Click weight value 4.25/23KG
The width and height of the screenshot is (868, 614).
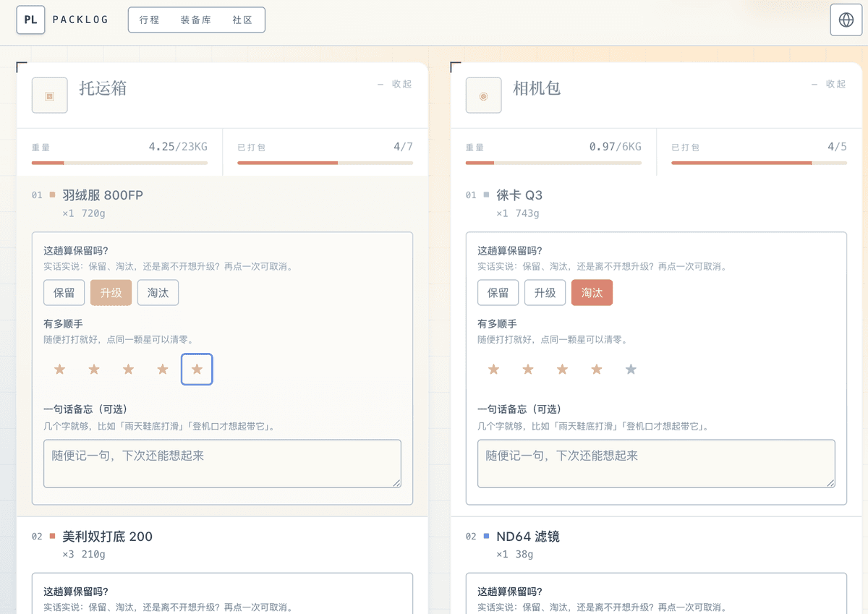178,147
